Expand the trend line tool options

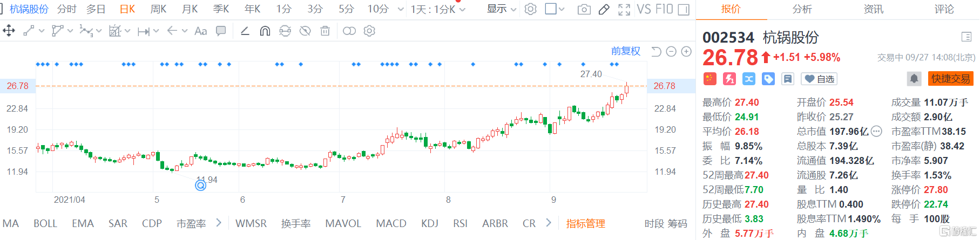pyautogui.click(x=41, y=31)
